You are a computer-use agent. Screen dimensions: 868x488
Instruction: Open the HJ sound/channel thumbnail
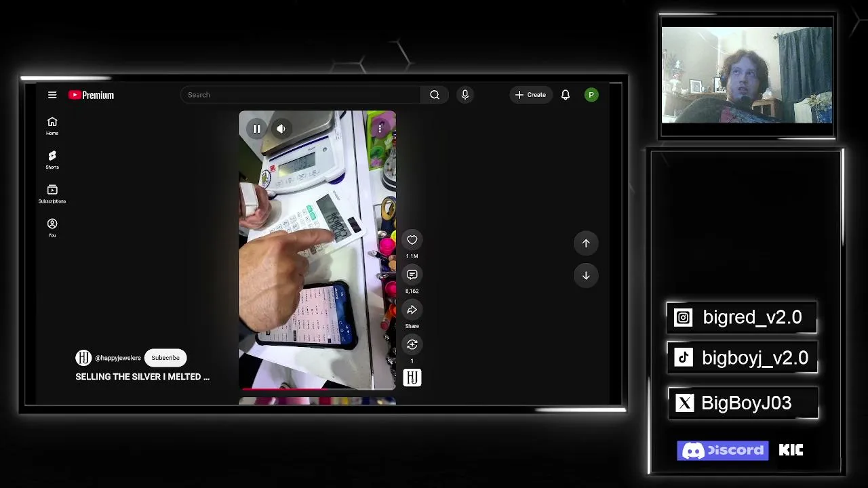(412, 378)
